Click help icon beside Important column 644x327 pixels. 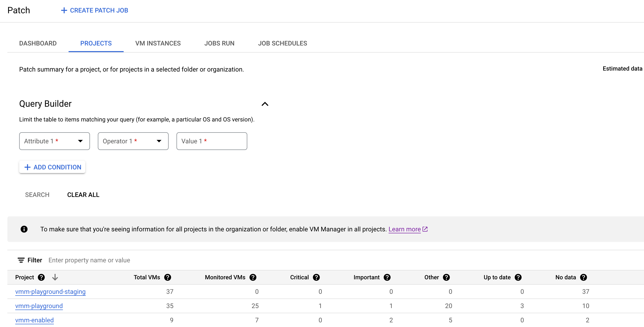click(x=387, y=277)
